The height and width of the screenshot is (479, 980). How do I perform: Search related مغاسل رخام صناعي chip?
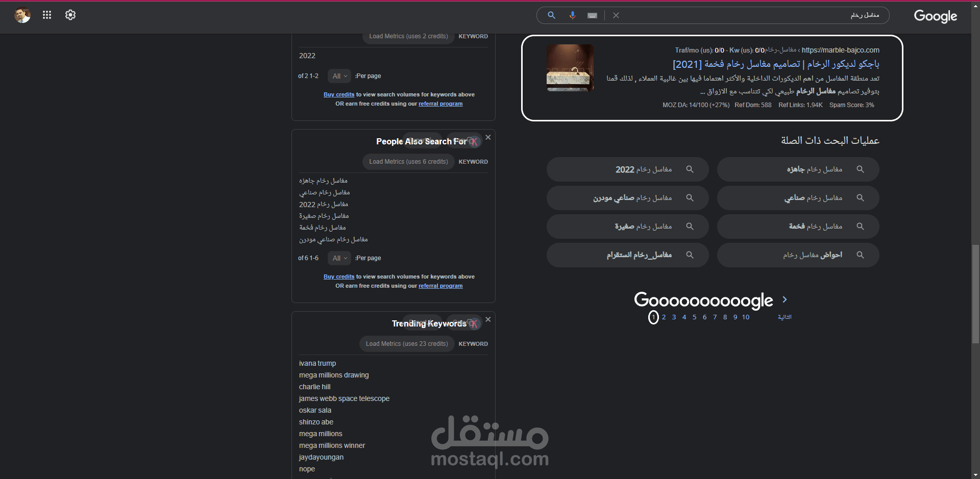coord(798,198)
